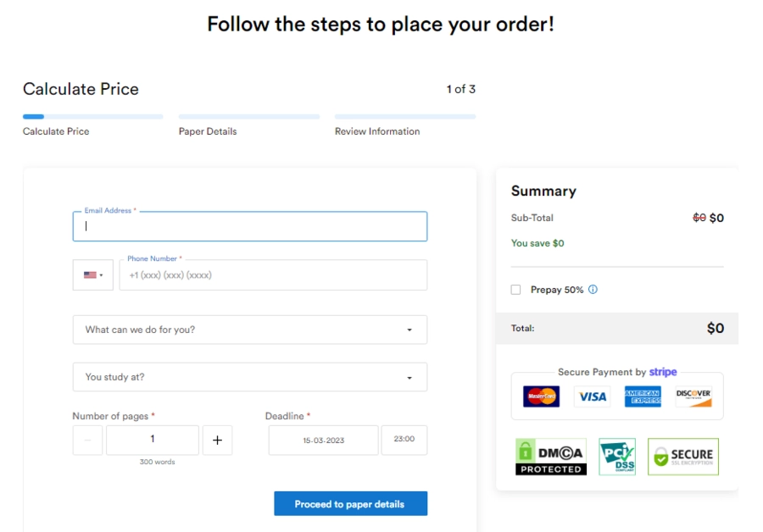Click the DMCA Protected badge
Image resolution: width=763 pixels, height=532 pixels.
pyautogui.click(x=551, y=457)
